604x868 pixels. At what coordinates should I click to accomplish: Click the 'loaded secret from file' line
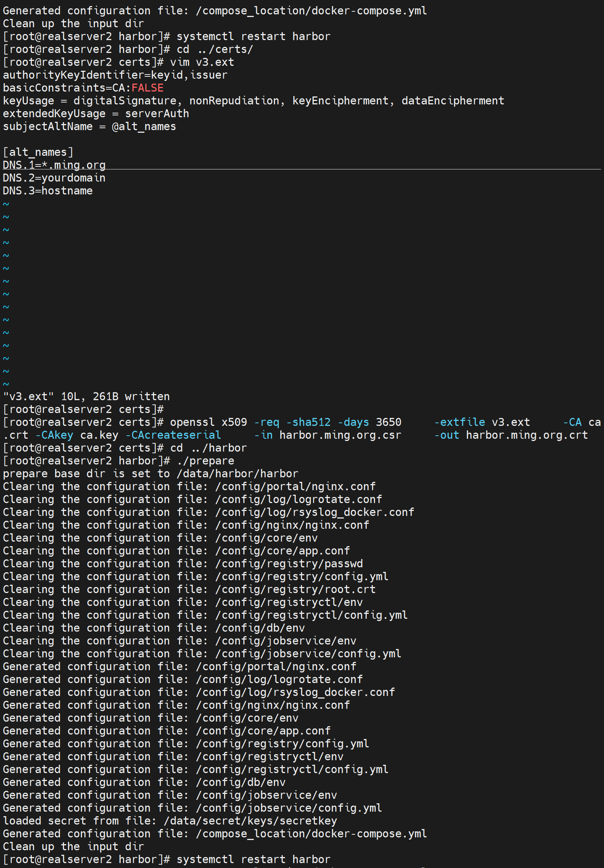[x=170, y=821]
